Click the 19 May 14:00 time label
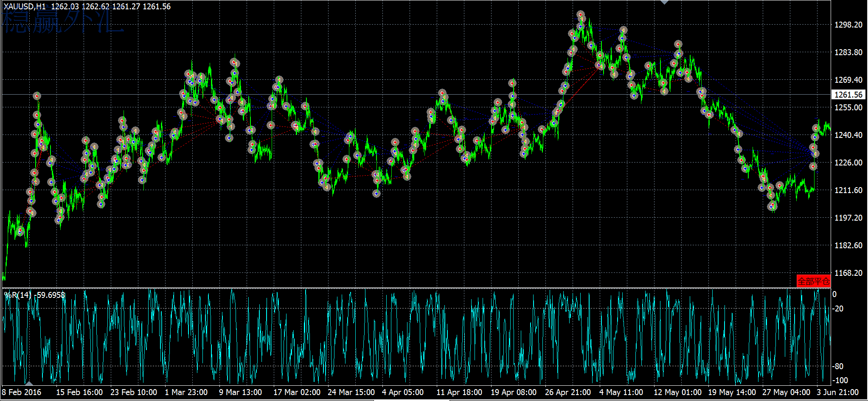The height and width of the screenshot is (401, 868). [731, 392]
